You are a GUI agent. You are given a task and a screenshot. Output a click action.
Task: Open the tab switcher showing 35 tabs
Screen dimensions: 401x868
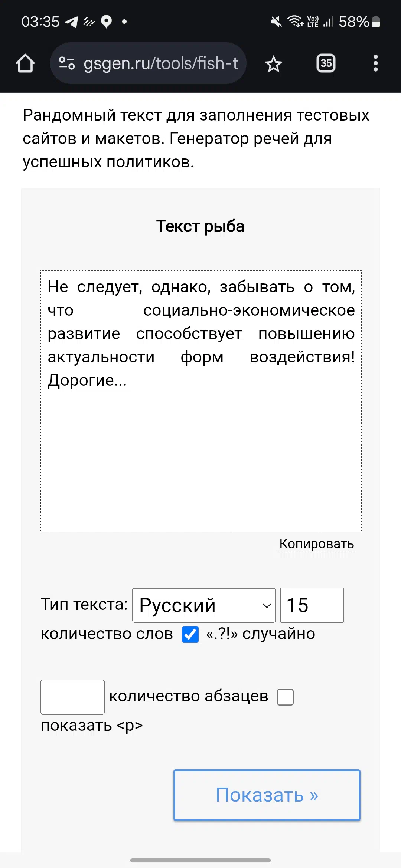tap(326, 63)
